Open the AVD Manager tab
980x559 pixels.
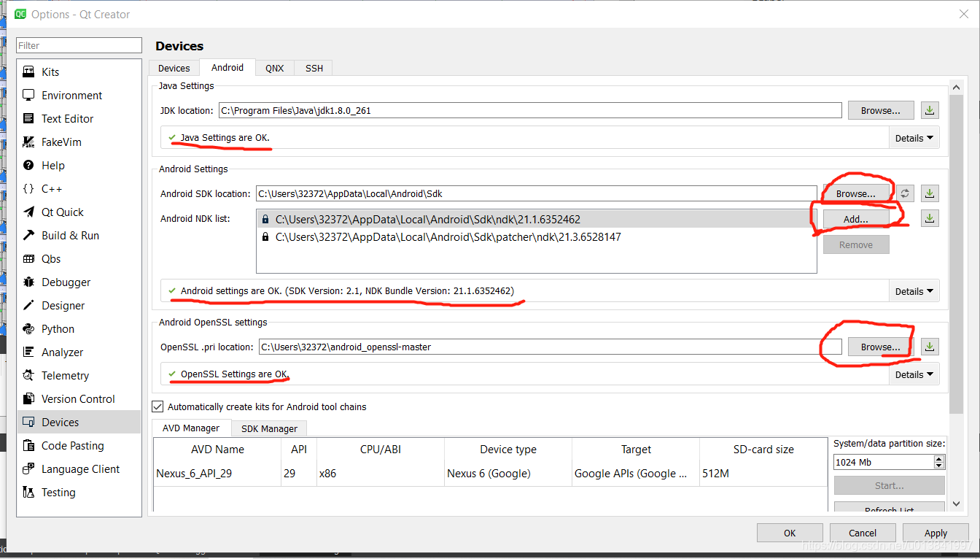click(192, 428)
